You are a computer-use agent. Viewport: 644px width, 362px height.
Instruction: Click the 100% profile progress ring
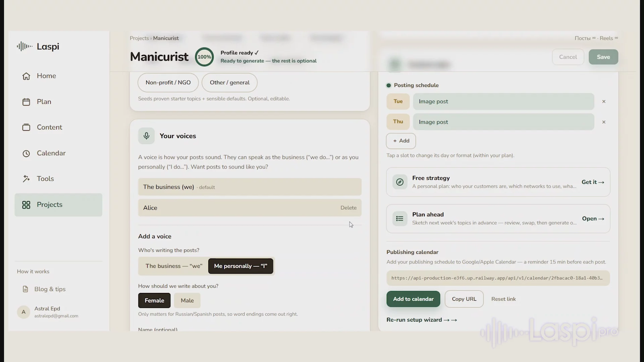coord(204,57)
